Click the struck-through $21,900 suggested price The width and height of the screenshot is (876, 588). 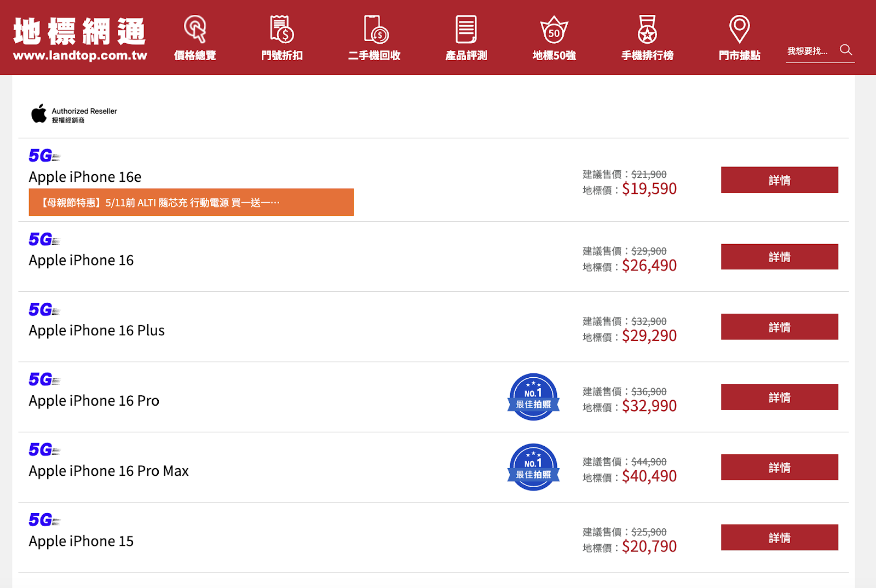[649, 174]
